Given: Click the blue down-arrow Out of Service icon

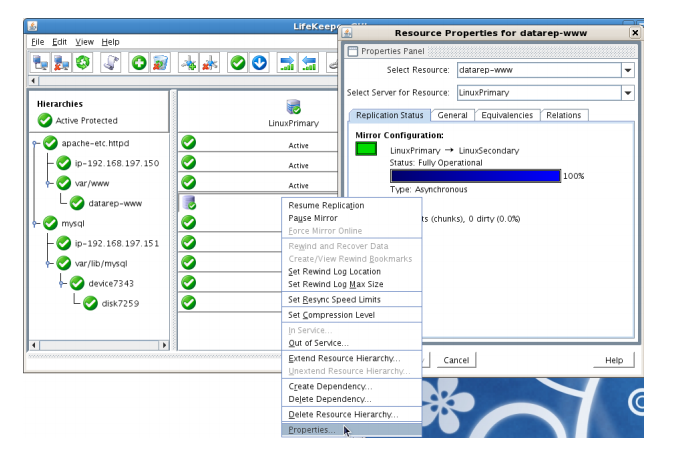Looking at the screenshot, I should 259,63.
